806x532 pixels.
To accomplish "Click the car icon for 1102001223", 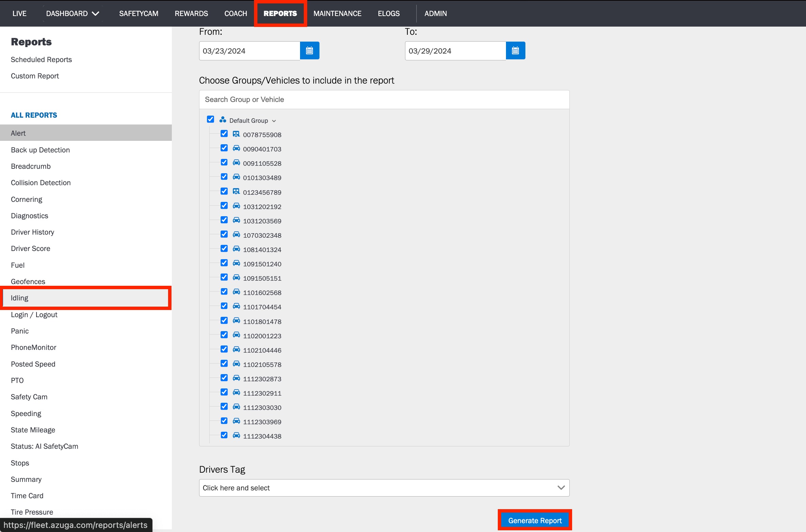I will 236,335.
